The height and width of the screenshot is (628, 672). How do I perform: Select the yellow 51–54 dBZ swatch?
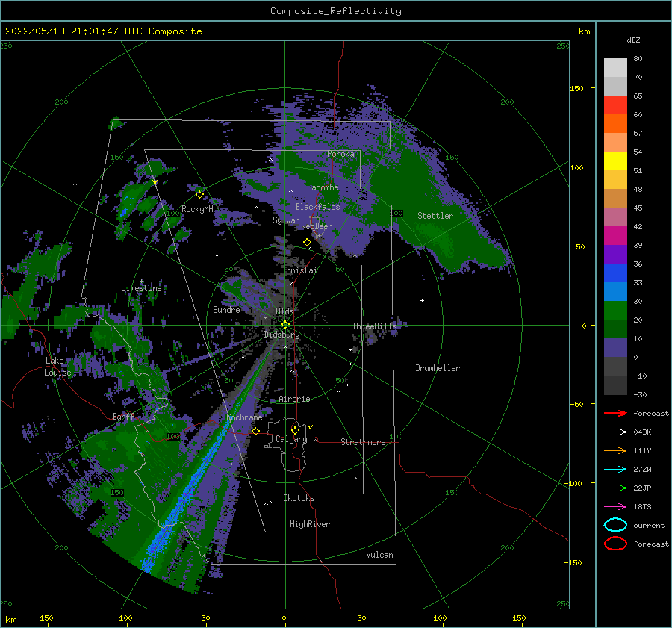point(615,161)
